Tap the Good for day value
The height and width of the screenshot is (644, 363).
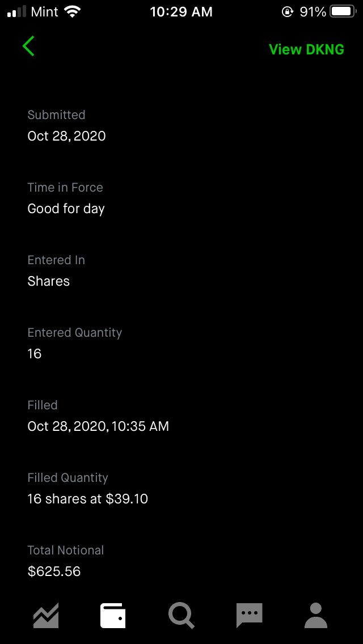click(66, 209)
